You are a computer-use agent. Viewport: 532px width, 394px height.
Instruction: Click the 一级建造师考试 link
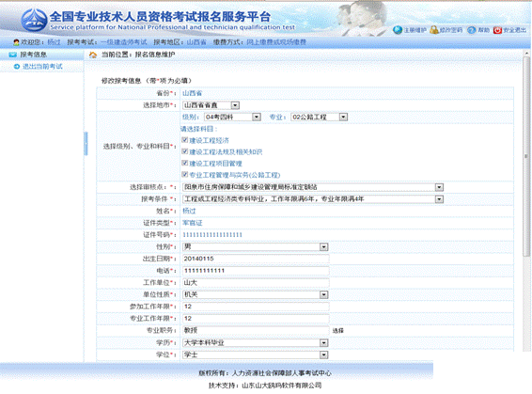click(x=123, y=42)
